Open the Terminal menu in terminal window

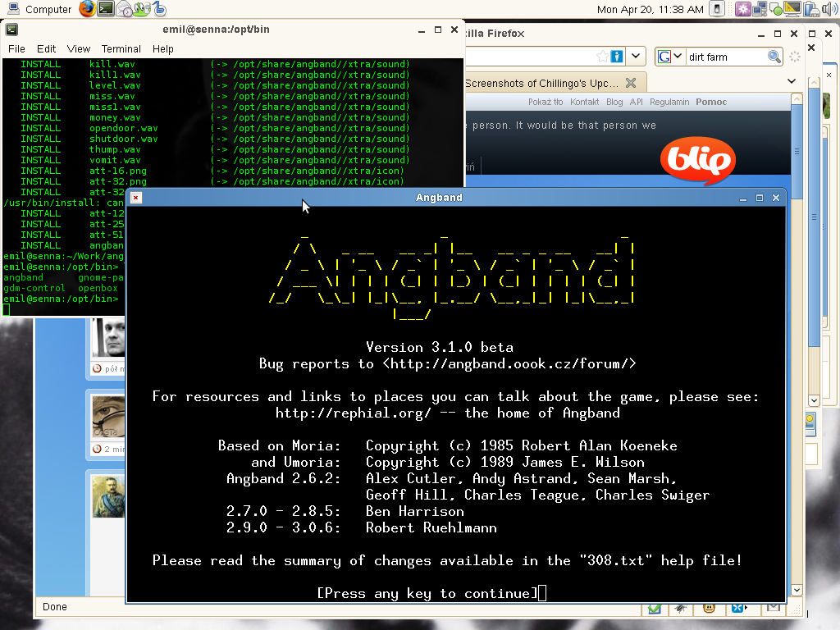click(x=121, y=48)
